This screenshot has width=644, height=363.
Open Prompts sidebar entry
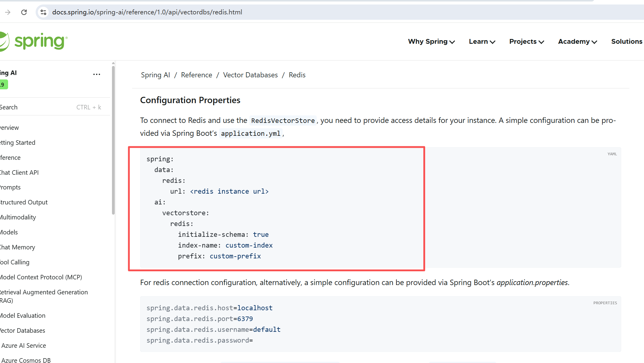[x=10, y=187]
